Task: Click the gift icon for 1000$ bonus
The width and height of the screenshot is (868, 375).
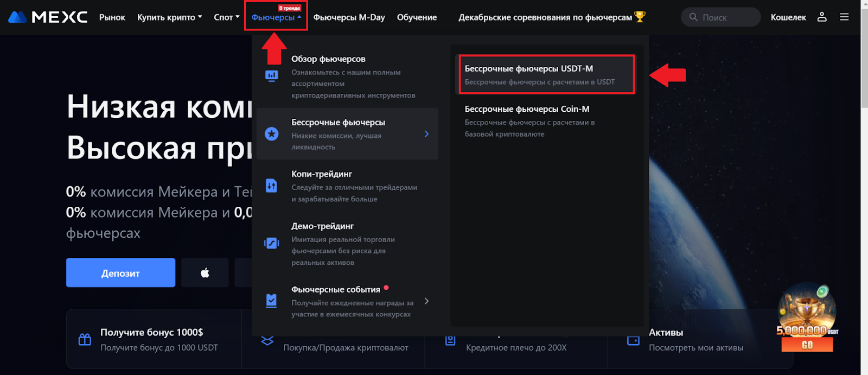Action: [x=85, y=340]
